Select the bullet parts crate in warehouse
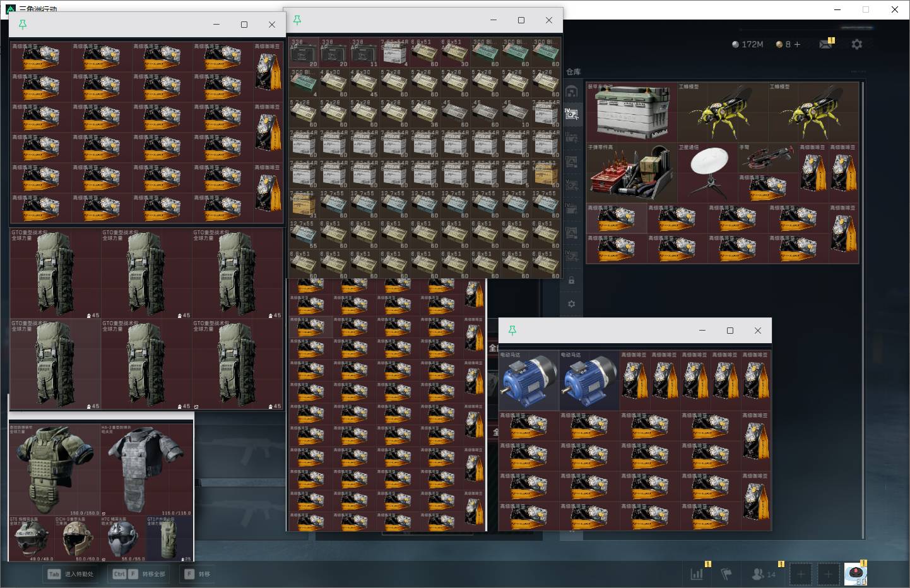This screenshot has height=588, width=910. coord(632,173)
